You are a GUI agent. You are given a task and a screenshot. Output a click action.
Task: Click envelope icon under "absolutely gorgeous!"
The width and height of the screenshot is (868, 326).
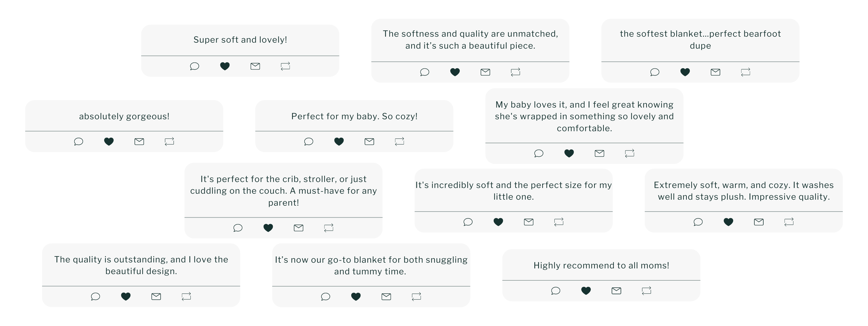point(139,141)
